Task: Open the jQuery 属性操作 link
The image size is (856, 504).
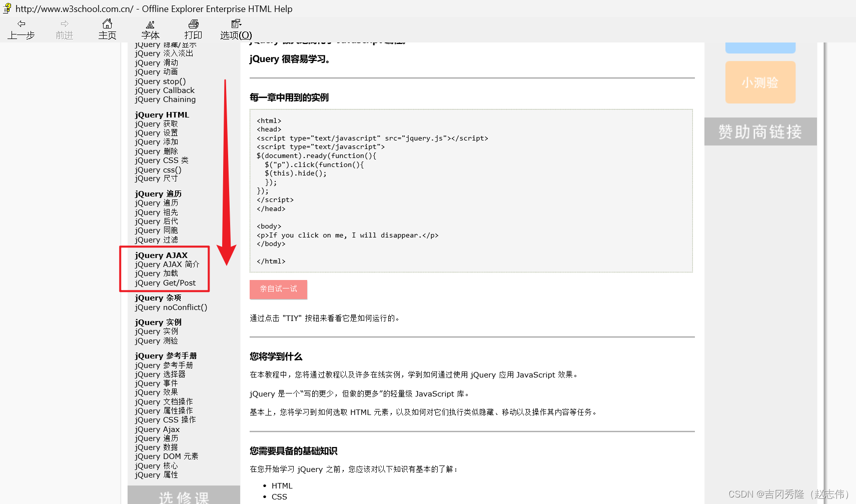Action: [164, 411]
